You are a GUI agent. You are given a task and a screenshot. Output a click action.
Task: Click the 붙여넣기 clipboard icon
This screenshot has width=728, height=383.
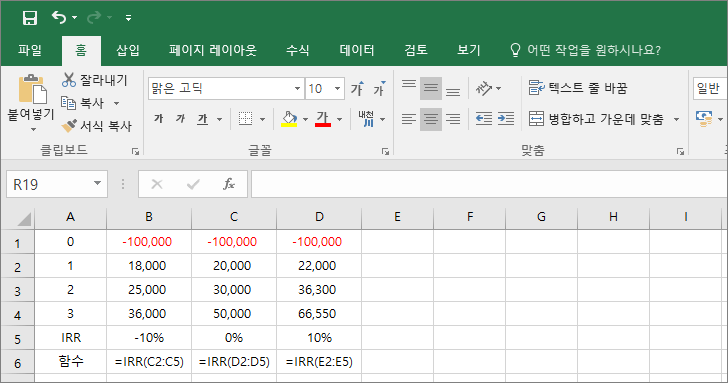[x=32, y=89]
